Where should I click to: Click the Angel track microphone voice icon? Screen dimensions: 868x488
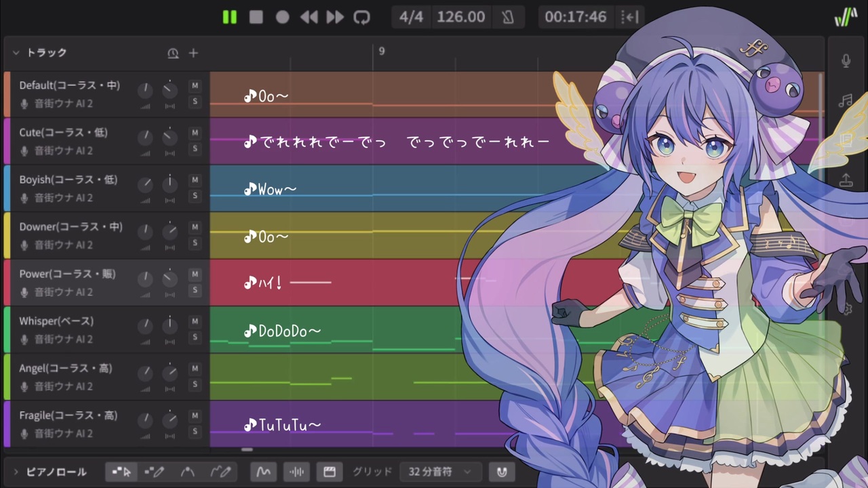tap(24, 386)
